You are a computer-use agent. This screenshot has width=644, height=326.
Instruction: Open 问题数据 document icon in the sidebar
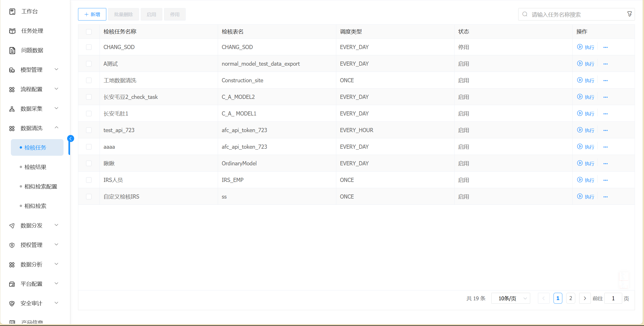pos(12,50)
